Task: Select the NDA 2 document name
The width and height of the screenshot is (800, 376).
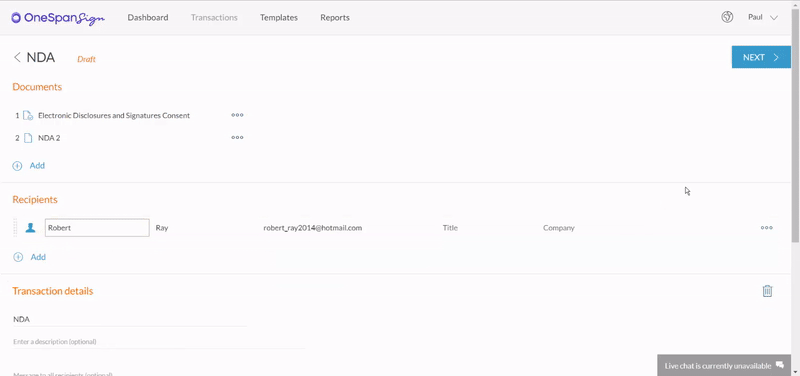Action: [49, 138]
